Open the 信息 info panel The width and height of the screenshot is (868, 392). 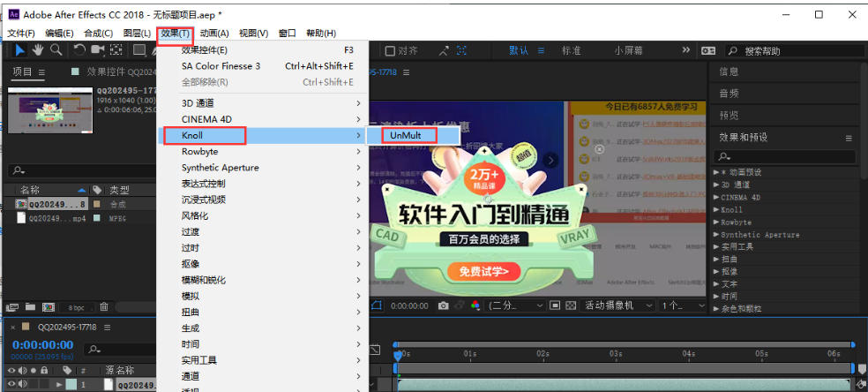pyautogui.click(x=729, y=72)
